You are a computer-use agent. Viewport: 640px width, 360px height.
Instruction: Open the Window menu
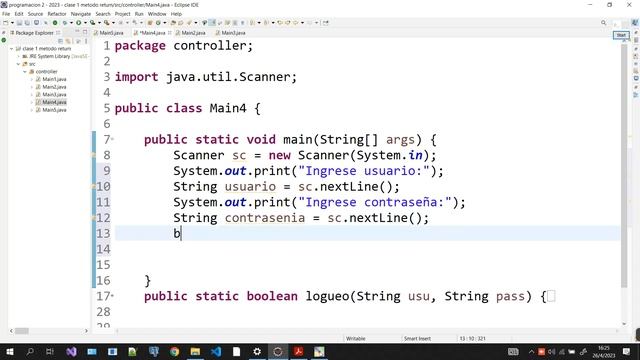coord(157,14)
